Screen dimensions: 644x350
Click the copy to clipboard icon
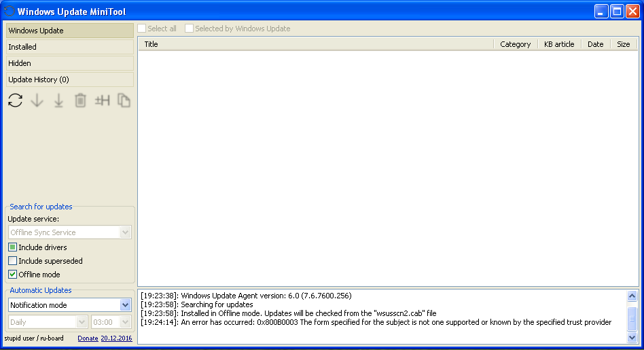pyautogui.click(x=124, y=101)
